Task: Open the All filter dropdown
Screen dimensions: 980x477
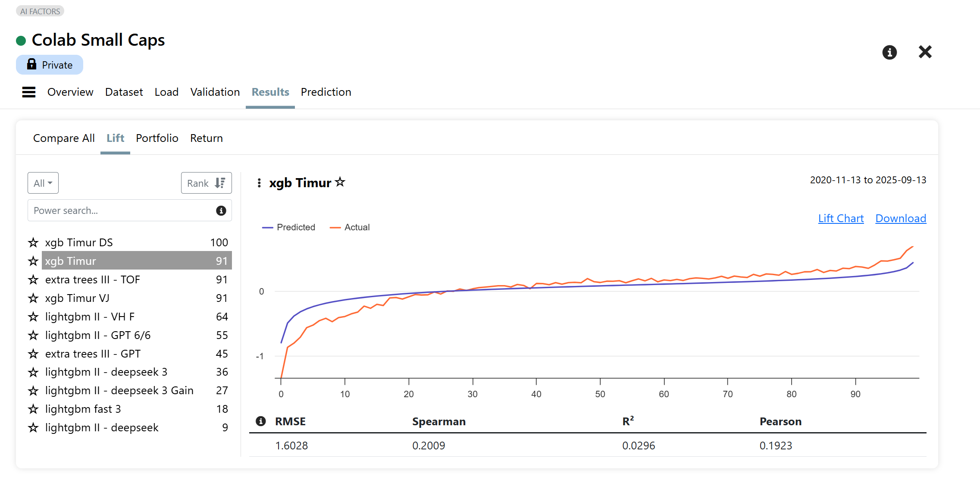Action: [x=43, y=183]
